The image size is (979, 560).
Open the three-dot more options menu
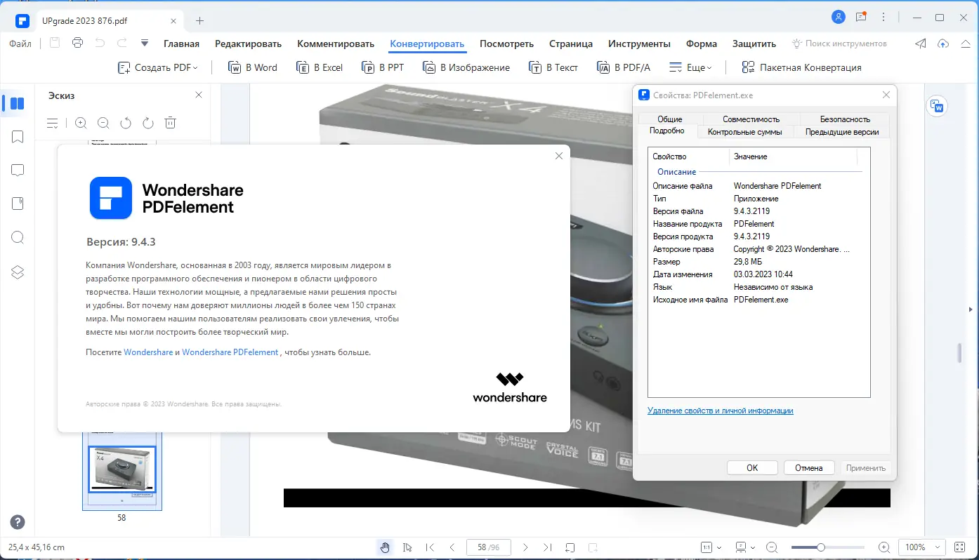point(885,18)
